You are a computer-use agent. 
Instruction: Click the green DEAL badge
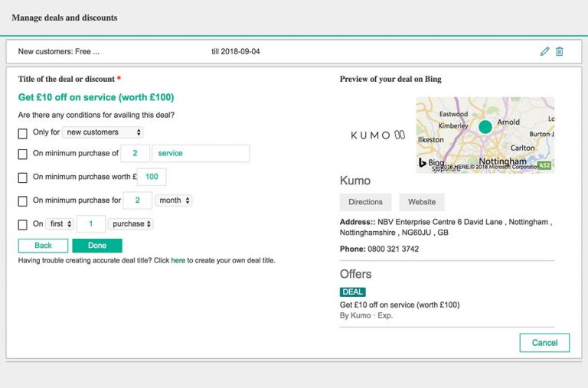click(352, 292)
